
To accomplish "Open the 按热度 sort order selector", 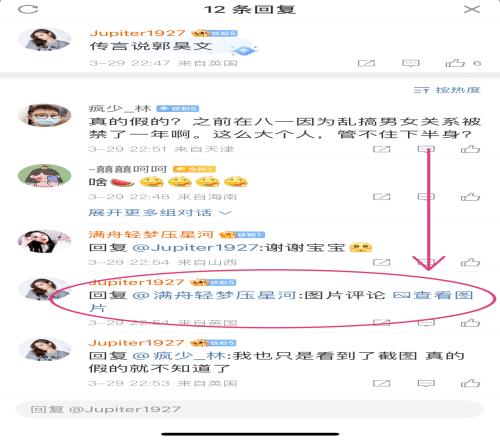I will (x=447, y=90).
